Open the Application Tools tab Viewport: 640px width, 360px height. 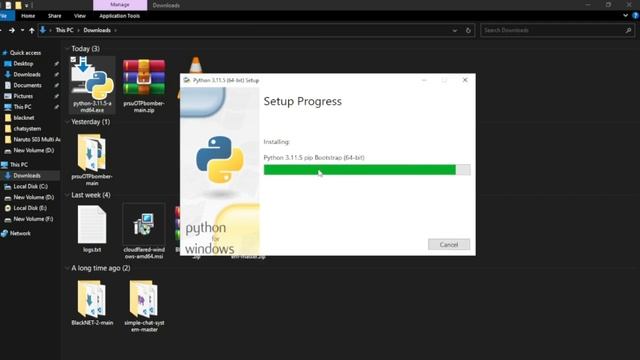pos(120,16)
